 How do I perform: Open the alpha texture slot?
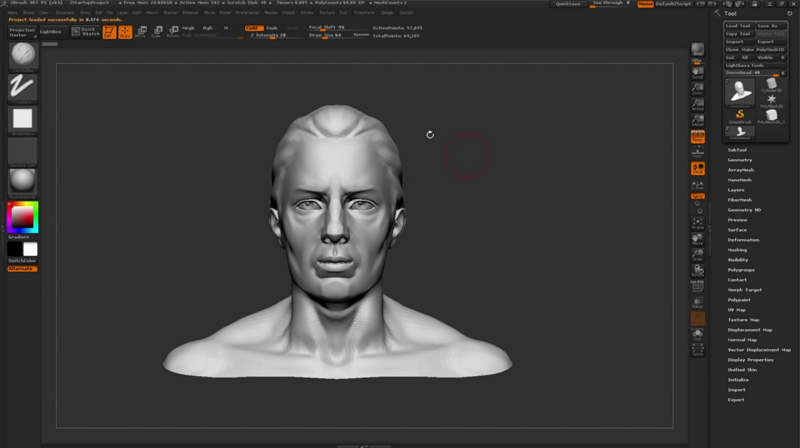pyautogui.click(x=22, y=119)
